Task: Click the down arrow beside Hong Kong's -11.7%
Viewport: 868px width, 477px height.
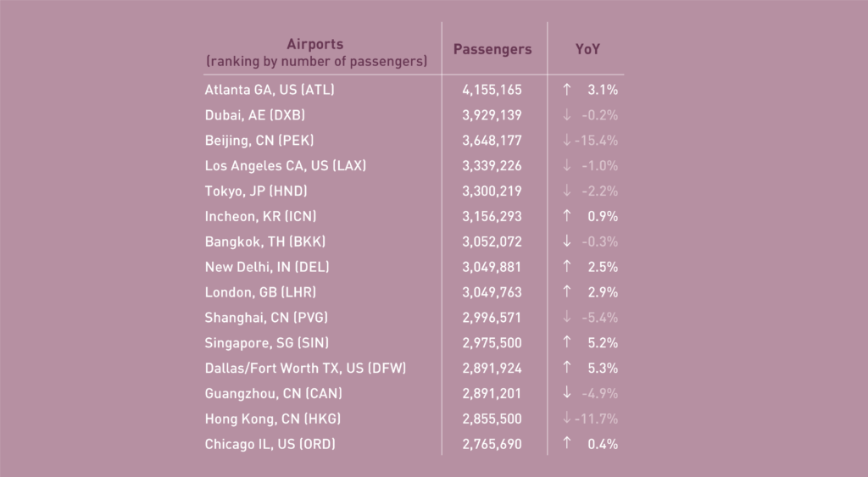Action: coord(566,419)
